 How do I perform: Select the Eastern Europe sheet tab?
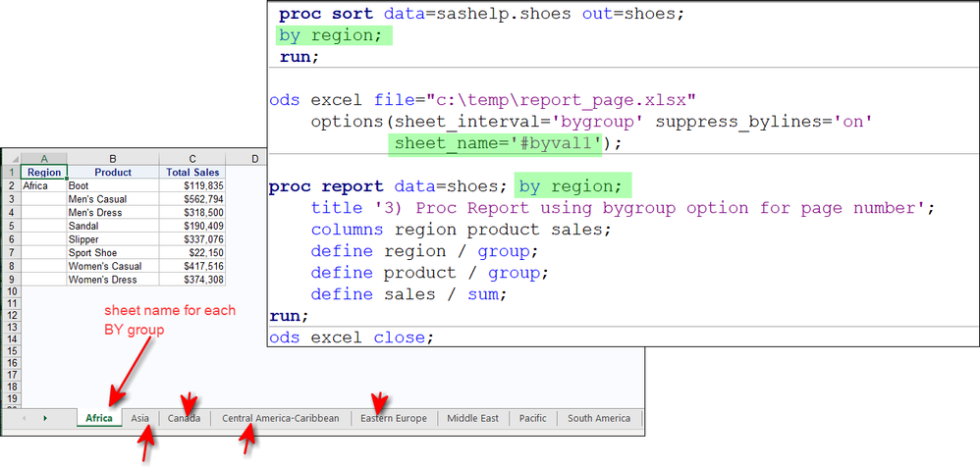[394, 418]
